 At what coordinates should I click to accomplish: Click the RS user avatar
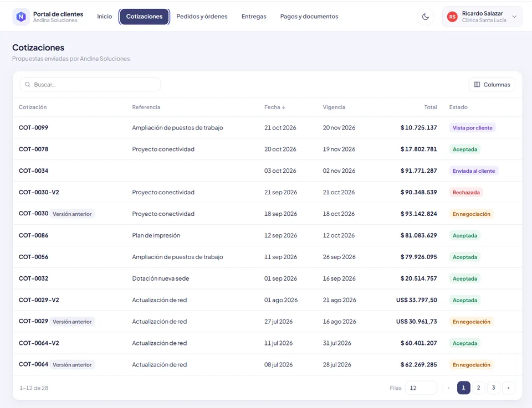[452, 17]
